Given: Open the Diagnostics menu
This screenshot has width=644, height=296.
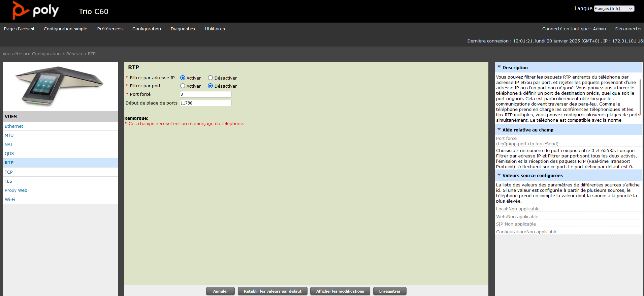Looking at the screenshot, I should pos(183,29).
